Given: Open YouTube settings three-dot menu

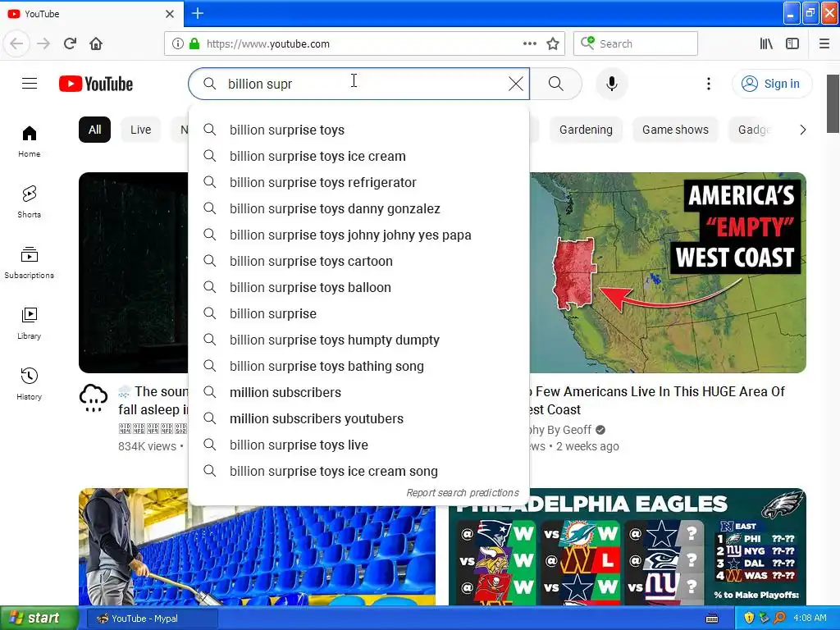Looking at the screenshot, I should pos(708,84).
